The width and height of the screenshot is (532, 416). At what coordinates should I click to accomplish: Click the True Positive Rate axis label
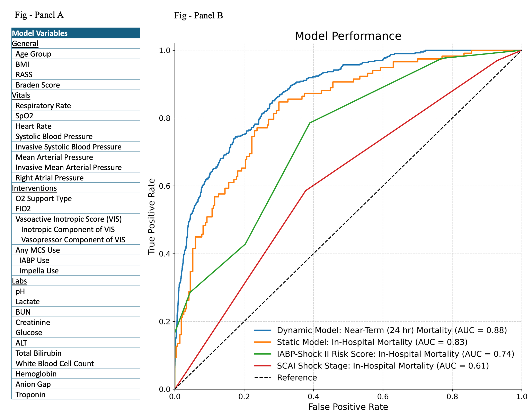click(151, 217)
